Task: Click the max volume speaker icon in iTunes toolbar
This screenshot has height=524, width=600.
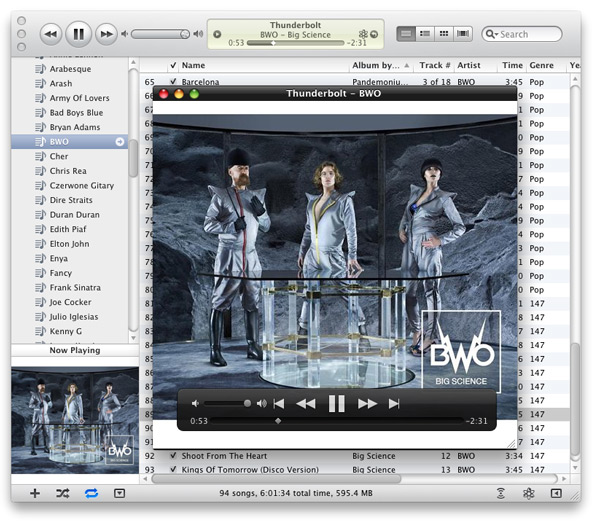Action: pyautogui.click(x=198, y=34)
